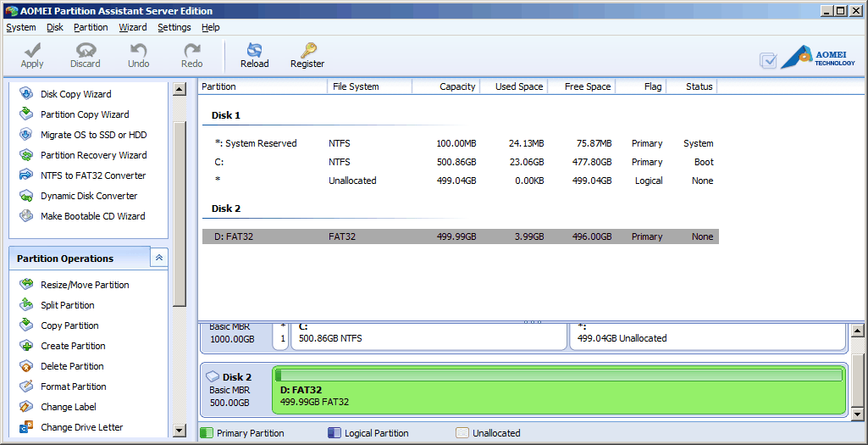Click the Change Label icon

click(26, 407)
